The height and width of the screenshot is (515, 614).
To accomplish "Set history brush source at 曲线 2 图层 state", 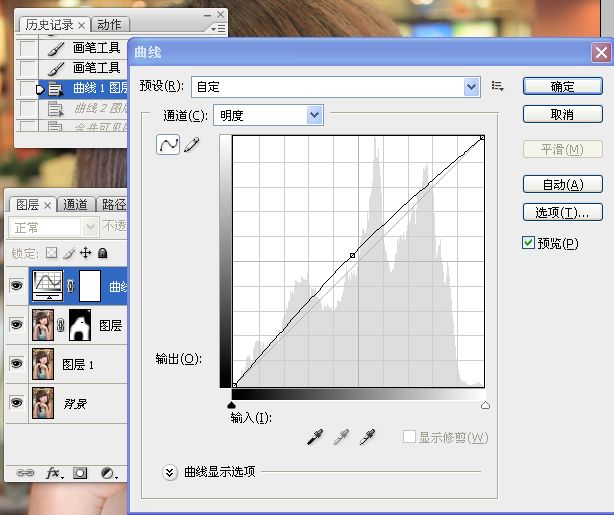I will 27,108.
